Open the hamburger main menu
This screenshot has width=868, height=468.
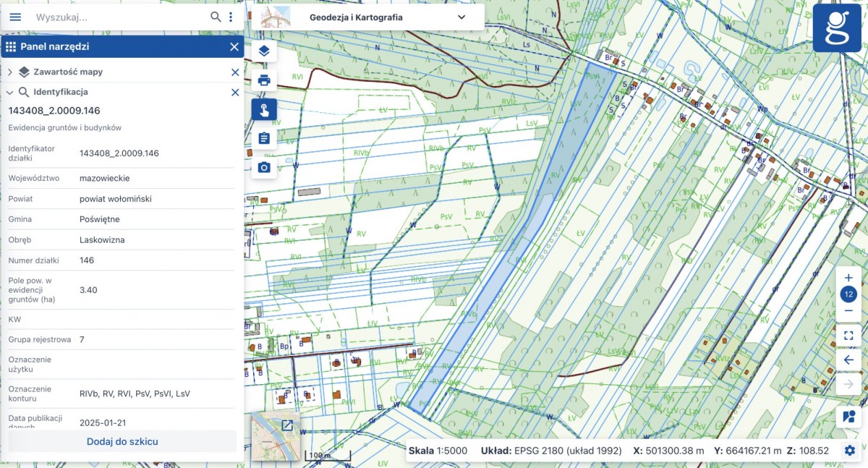pyautogui.click(x=15, y=17)
